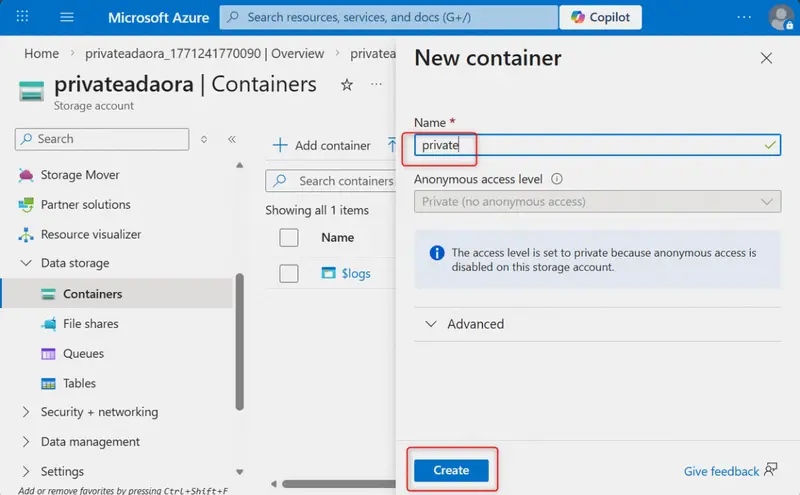Open Resource visualizer
800x495 pixels.
[91, 234]
